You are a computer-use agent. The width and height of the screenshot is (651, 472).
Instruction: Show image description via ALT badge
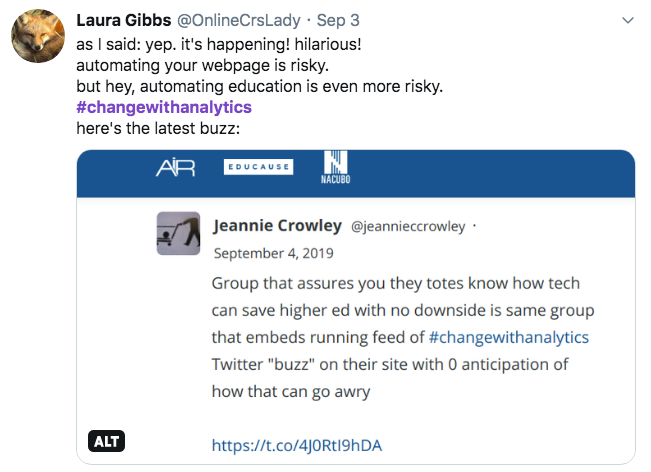pos(106,441)
